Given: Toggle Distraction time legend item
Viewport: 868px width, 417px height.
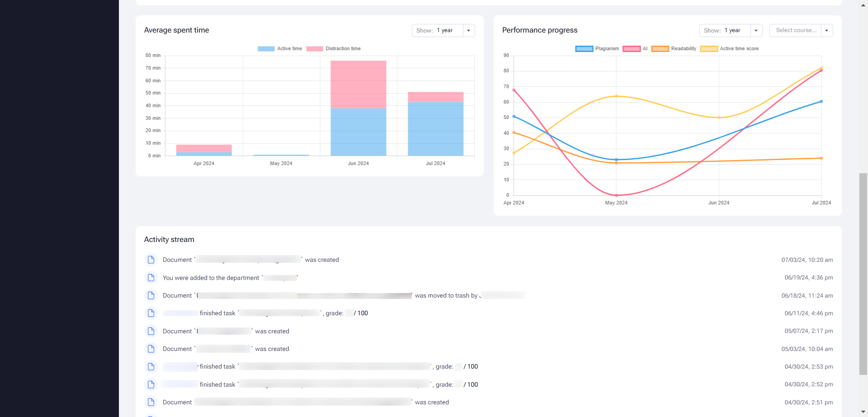Looking at the screenshot, I should point(334,48).
